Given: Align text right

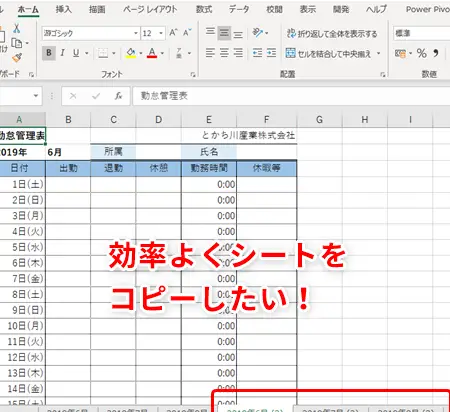Looking at the screenshot, I should pos(238,53).
